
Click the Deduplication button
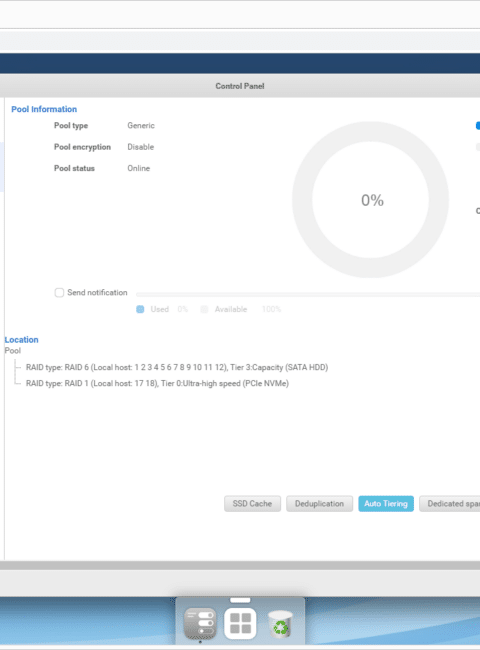(x=319, y=504)
